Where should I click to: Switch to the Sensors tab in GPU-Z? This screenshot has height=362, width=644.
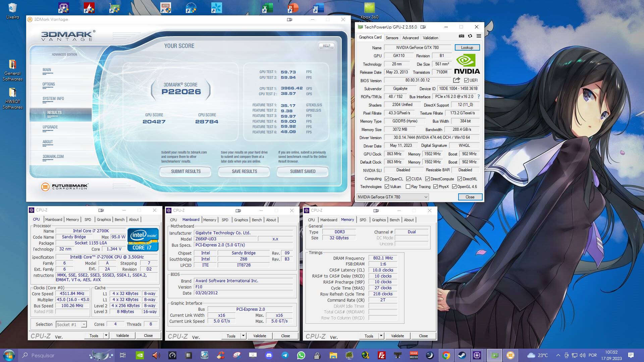coord(392,38)
